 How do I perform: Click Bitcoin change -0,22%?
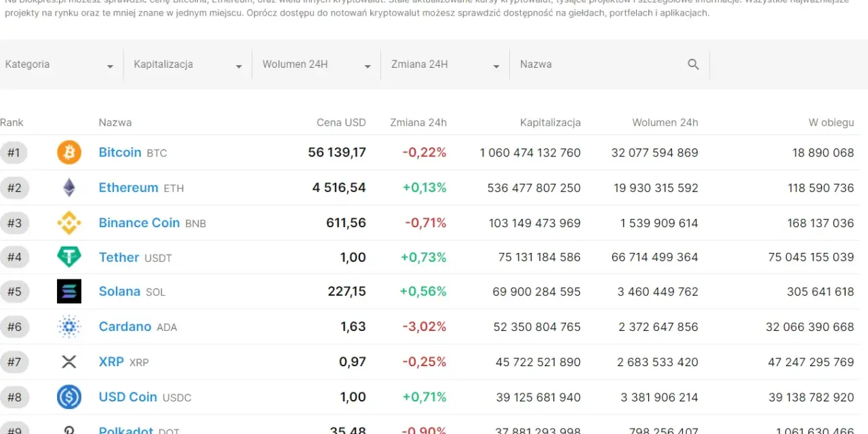(x=425, y=153)
